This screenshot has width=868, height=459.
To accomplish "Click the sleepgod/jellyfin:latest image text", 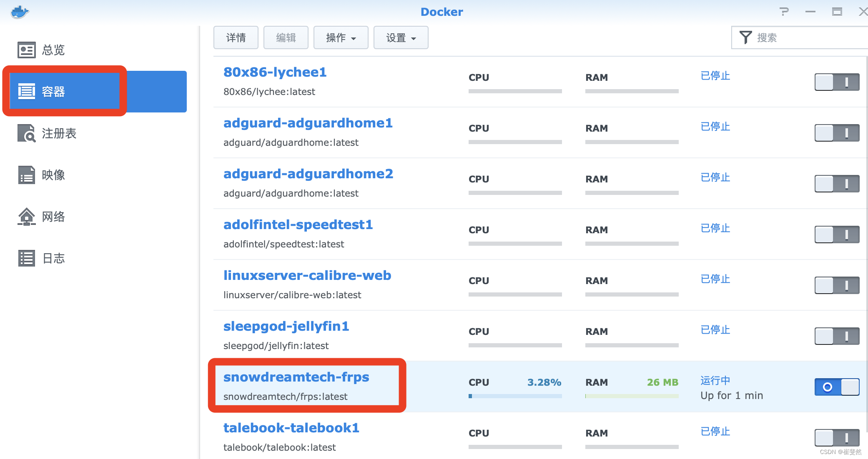I will click(276, 346).
